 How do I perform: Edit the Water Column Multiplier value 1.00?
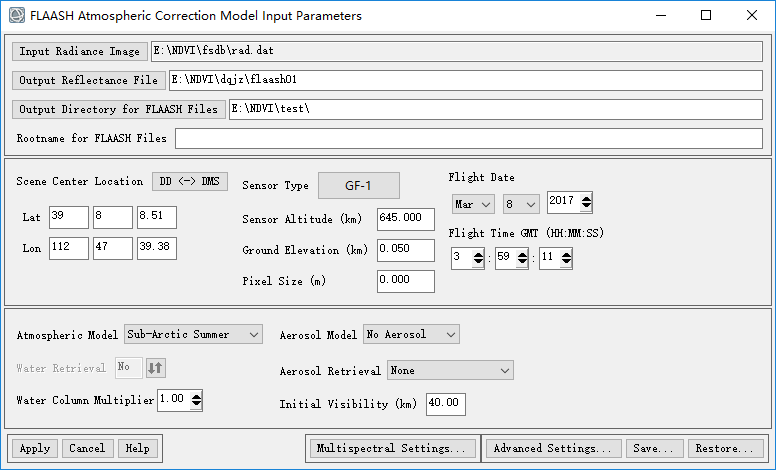(x=174, y=400)
